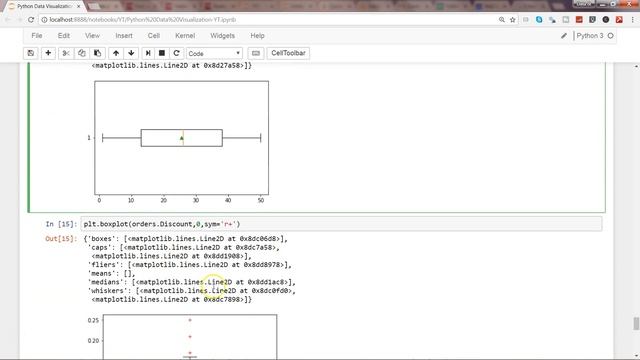This screenshot has width=640, height=360.
Task: Open the Help menu
Action: [x=258, y=36]
